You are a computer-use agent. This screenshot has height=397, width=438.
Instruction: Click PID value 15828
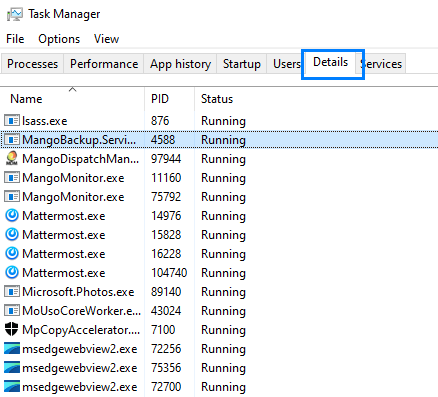pyautogui.click(x=166, y=235)
